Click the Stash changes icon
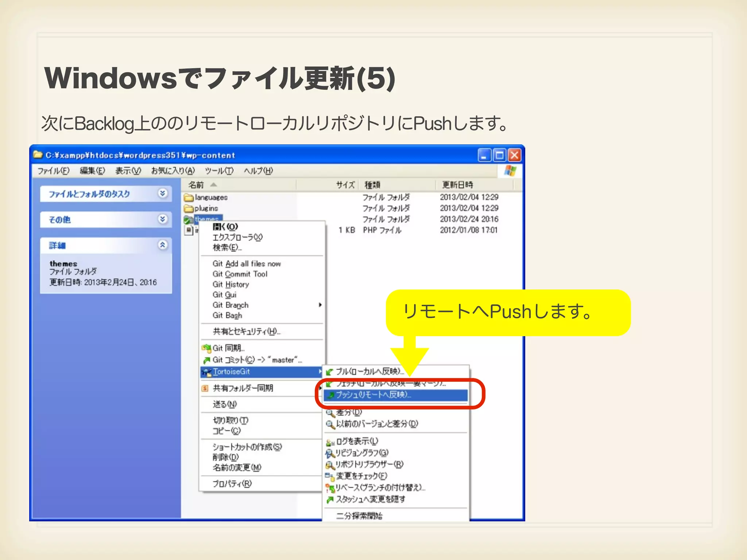The width and height of the screenshot is (747, 560). [330, 499]
